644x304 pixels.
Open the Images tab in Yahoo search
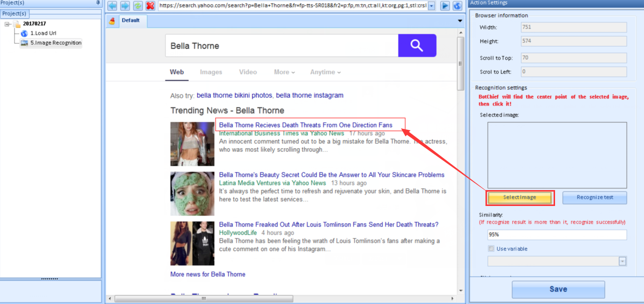211,72
